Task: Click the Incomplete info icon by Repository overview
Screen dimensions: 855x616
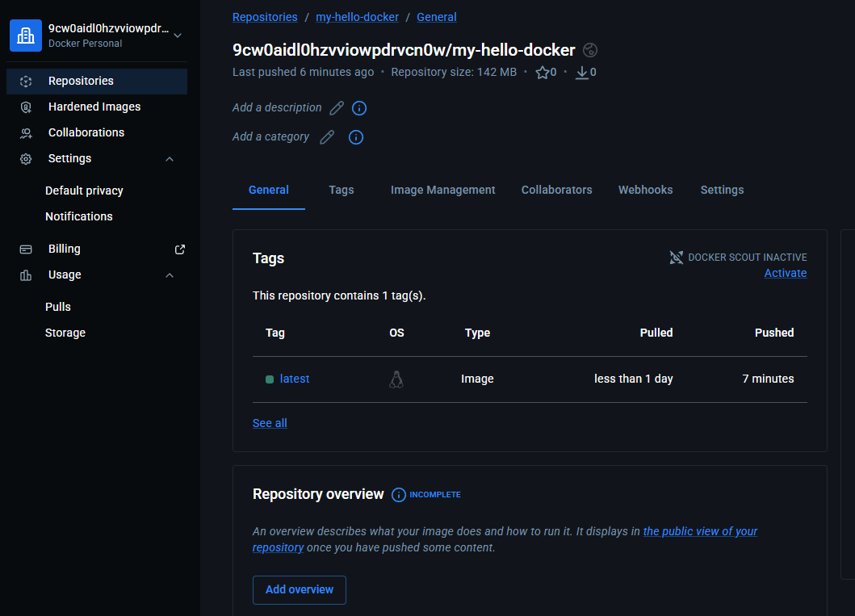Action: pyautogui.click(x=399, y=495)
